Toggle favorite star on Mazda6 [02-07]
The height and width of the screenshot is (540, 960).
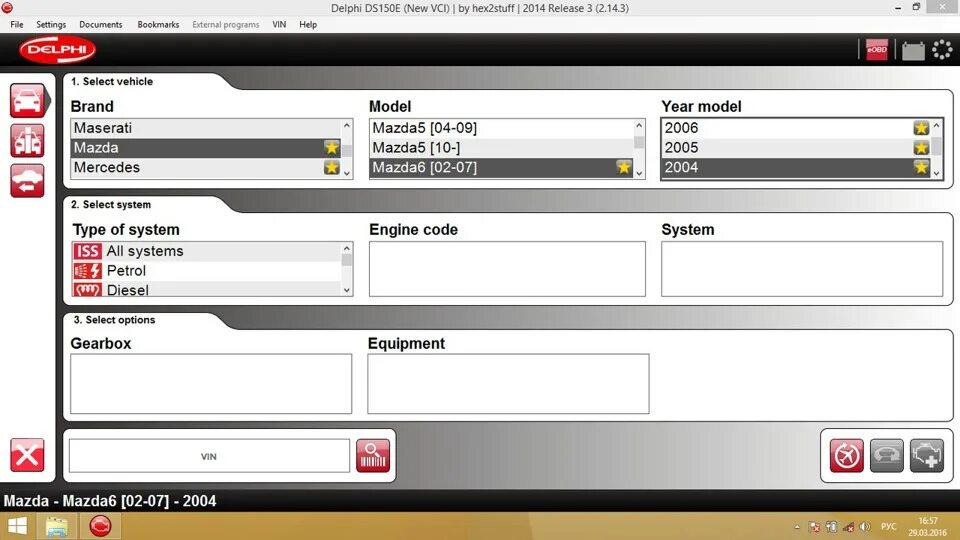pyautogui.click(x=624, y=167)
